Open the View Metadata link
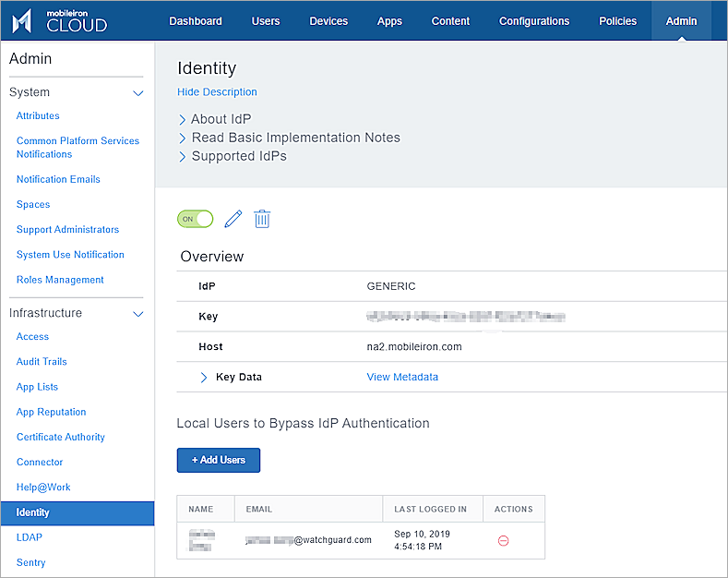Screen dimensions: 728x578 402,377
